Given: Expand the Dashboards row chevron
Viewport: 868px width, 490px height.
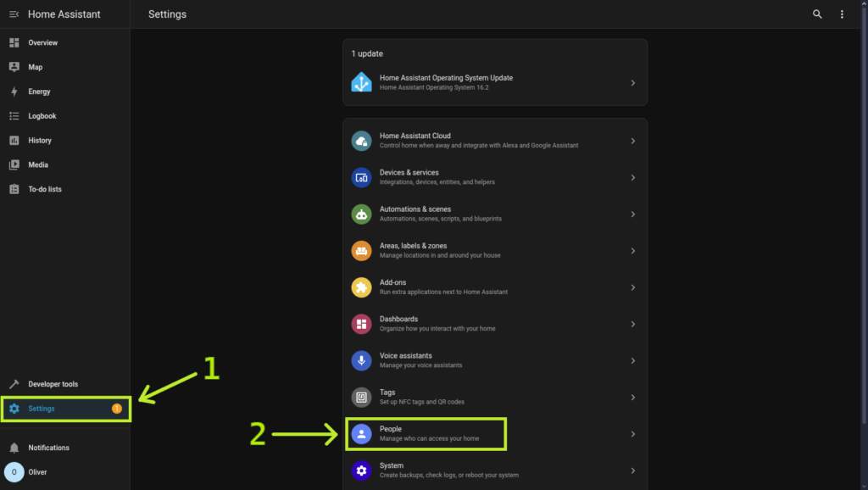Looking at the screenshot, I should [633, 324].
